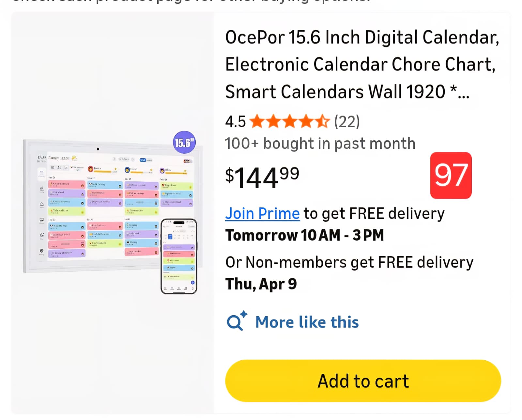The height and width of the screenshot is (420, 522).
Task: Click the photo icon in calendar sidebar
Action: 42,220
